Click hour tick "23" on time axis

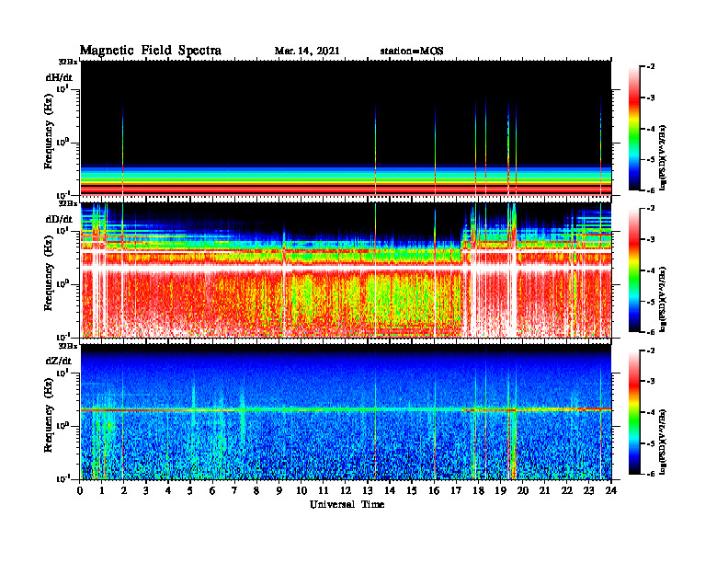pos(588,490)
